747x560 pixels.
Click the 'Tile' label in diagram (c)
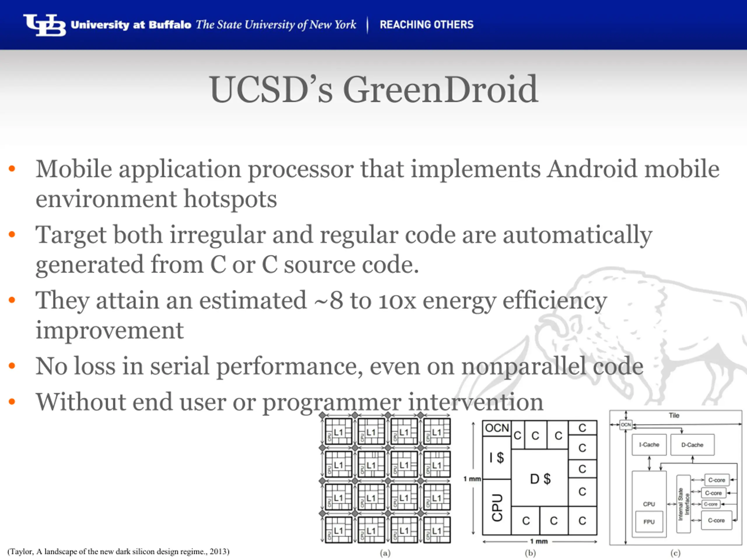pos(674,415)
